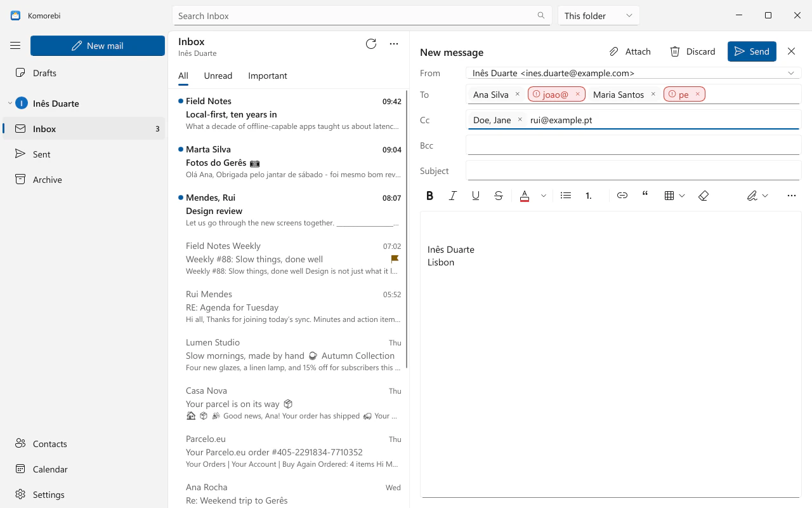The image size is (812, 508).
Task: Send the message
Action: click(752, 51)
